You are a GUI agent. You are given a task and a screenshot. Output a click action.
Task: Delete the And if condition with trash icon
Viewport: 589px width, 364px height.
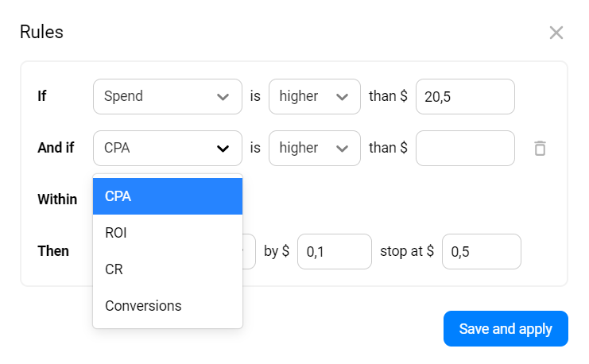pyautogui.click(x=540, y=148)
